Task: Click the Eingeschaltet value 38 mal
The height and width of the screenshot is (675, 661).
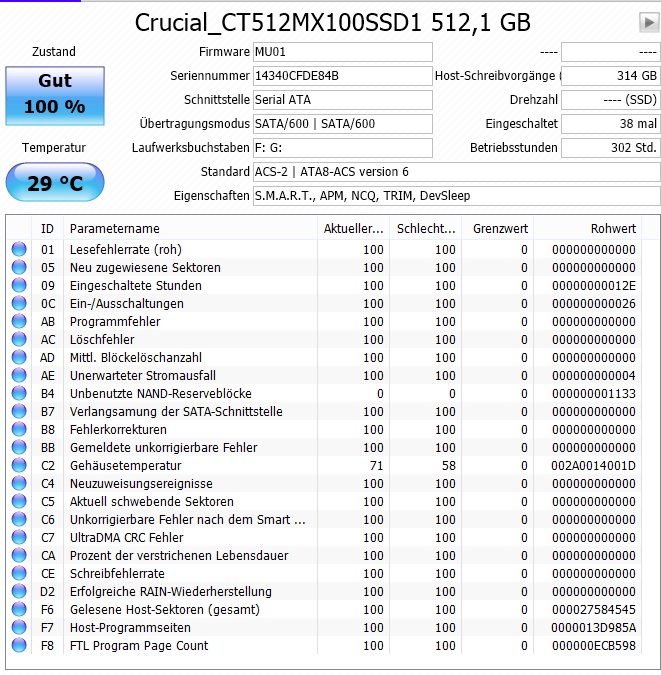Action: [x=611, y=124]
